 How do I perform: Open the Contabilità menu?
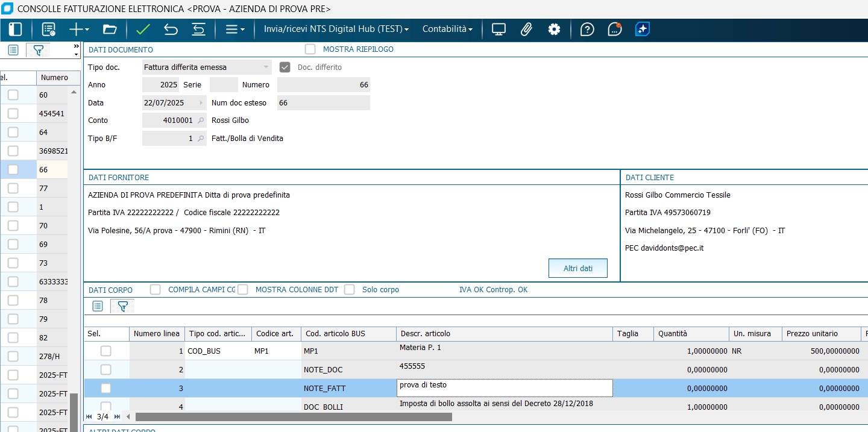447,30
